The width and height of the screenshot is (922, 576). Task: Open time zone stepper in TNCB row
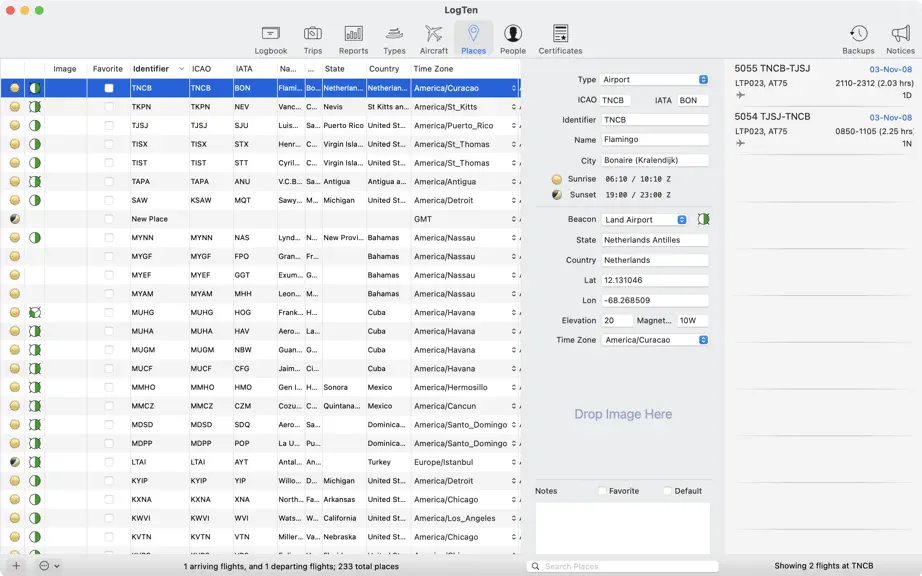pyautogui.click(x=513, y=88)
